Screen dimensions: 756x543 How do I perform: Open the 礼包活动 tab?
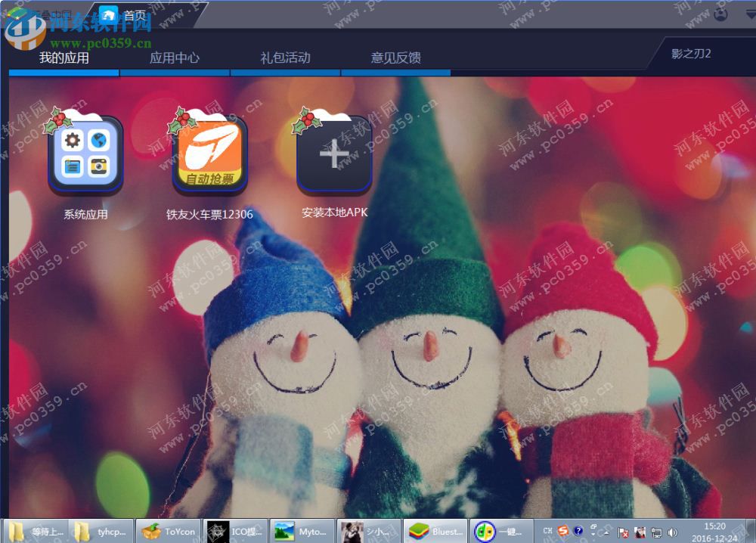pos(286,58)
